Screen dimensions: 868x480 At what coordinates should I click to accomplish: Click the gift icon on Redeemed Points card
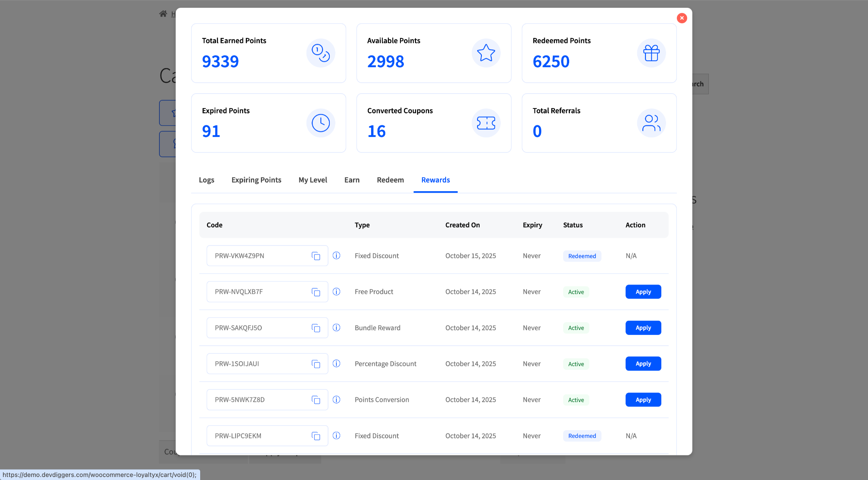[651, 53]
